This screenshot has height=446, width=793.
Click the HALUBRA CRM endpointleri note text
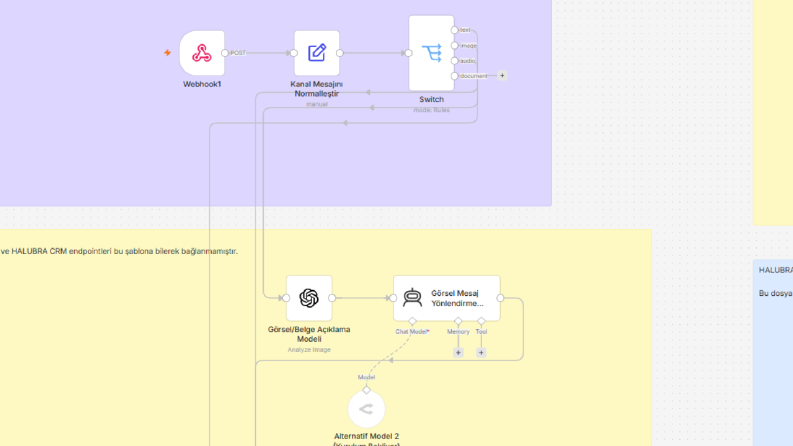[x=119, y=251]
